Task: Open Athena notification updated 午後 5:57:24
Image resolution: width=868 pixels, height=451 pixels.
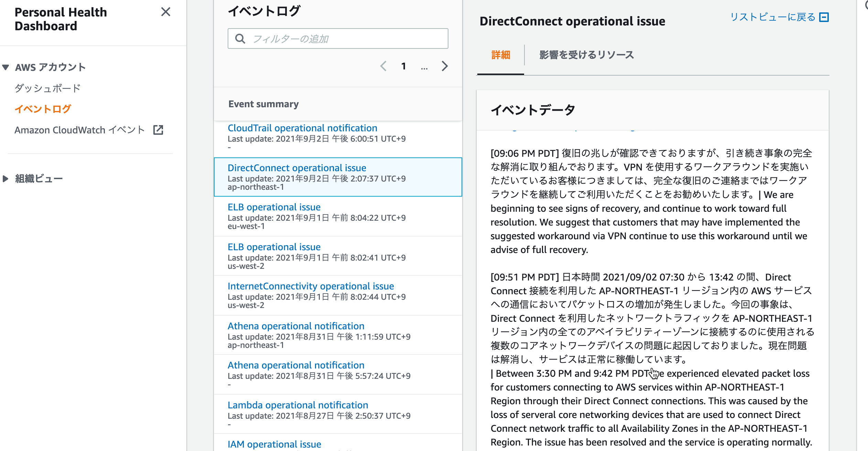Action: pos(296,365)
